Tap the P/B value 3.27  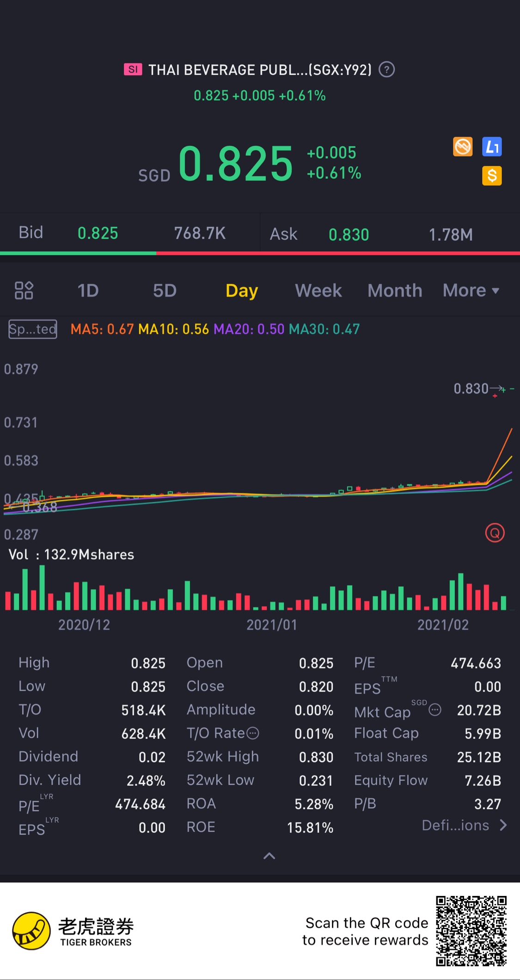coord(488,804)
